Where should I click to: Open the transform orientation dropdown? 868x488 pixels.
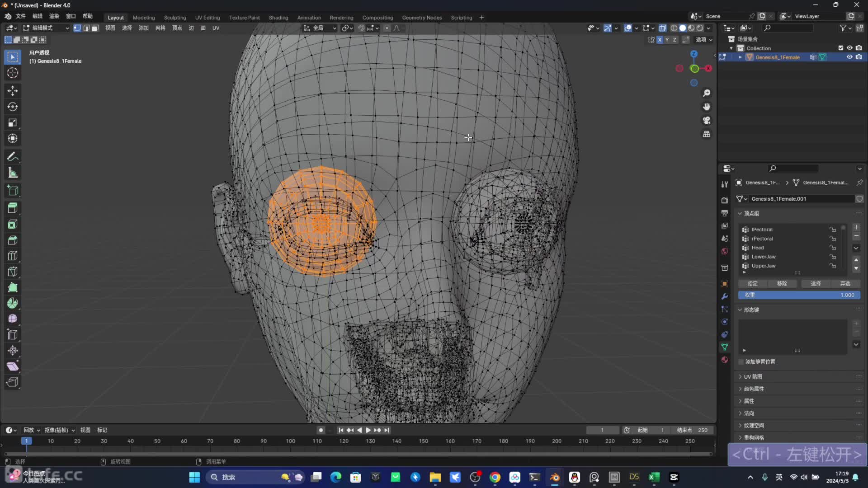320,28
